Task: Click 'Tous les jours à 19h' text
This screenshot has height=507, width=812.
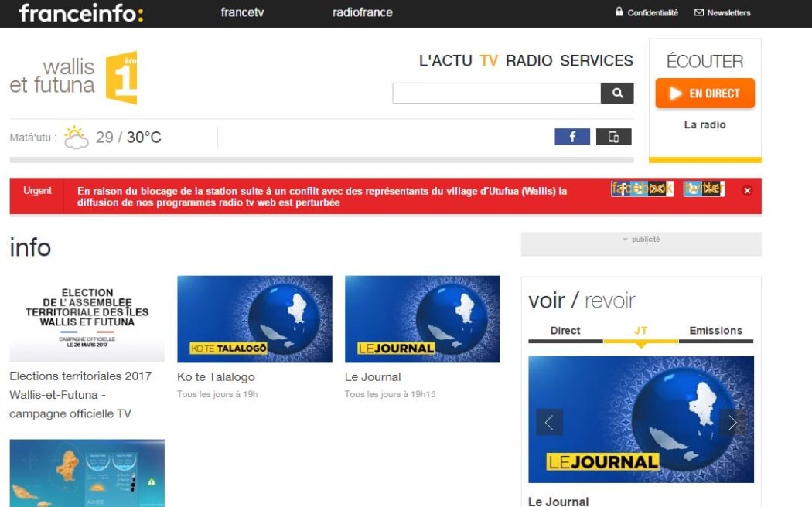Action: click(x=217, y=394)
